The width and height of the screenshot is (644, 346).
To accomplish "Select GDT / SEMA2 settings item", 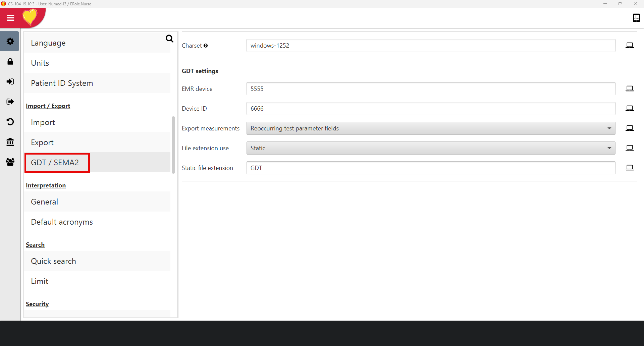I will click(x=55, y=163).
